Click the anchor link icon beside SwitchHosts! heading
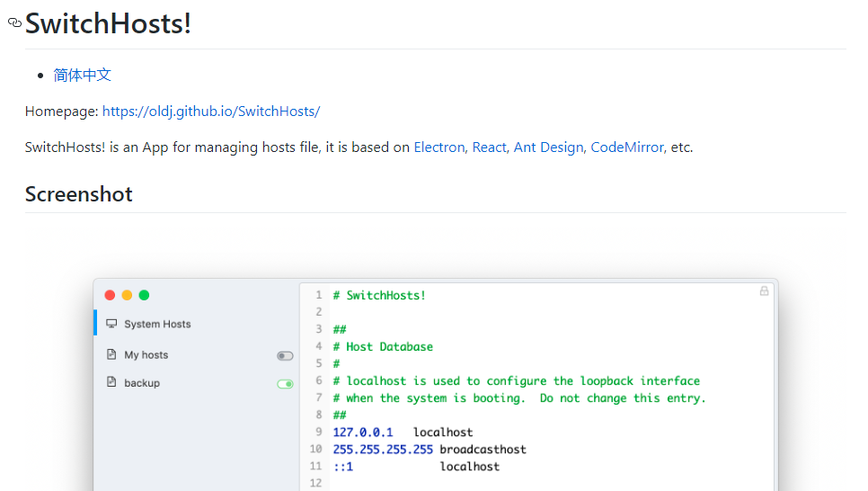 pyautogui.click(x=15, y=22)
